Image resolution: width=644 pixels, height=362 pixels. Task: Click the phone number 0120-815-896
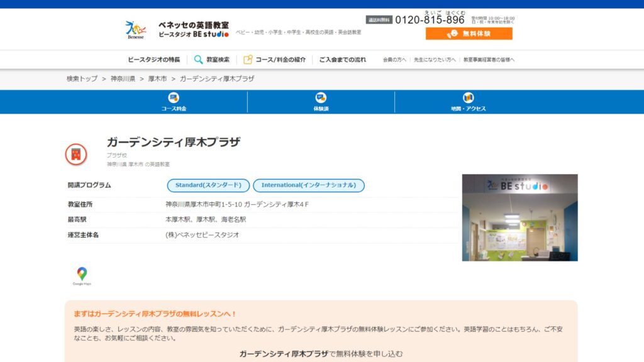point(430,19)
